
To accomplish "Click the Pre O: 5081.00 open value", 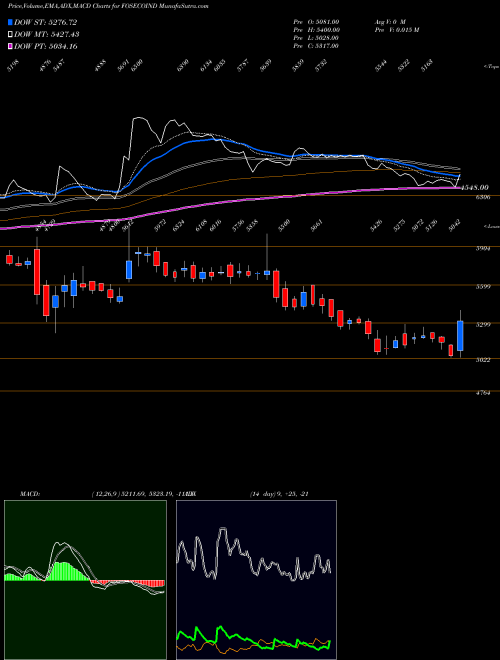I will [x=316, y=22].
